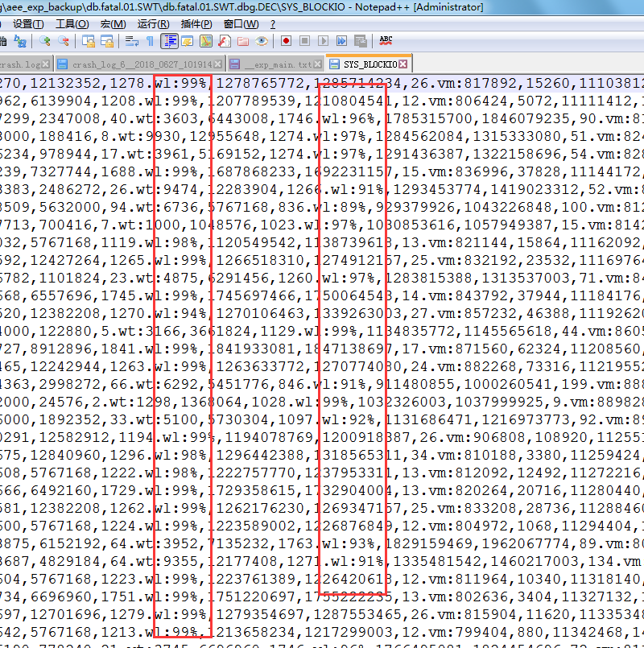The image size is (644, 648).
Task: Close the crash_log_6__2018_0627_101914 tab
Action: tap(218, 64)
